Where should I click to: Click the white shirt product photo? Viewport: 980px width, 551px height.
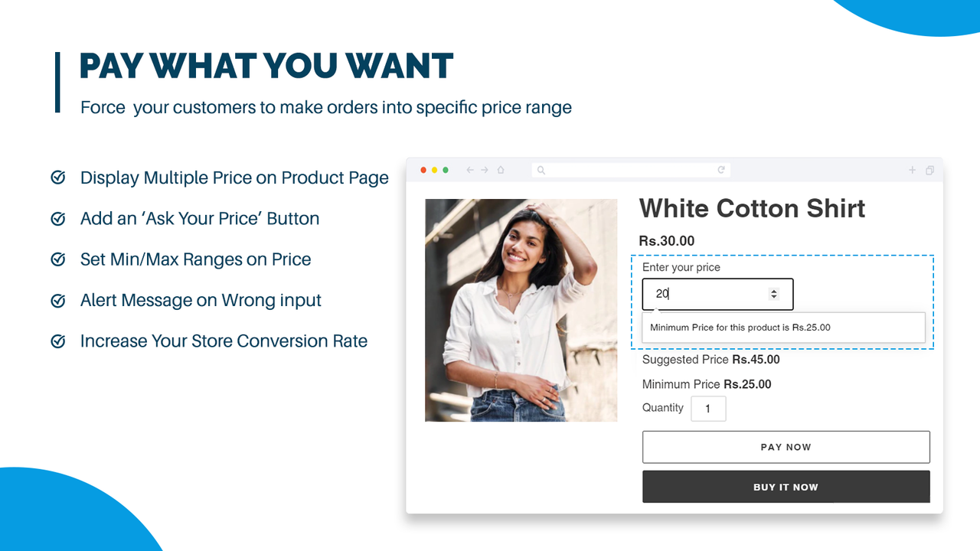[521, 309]
